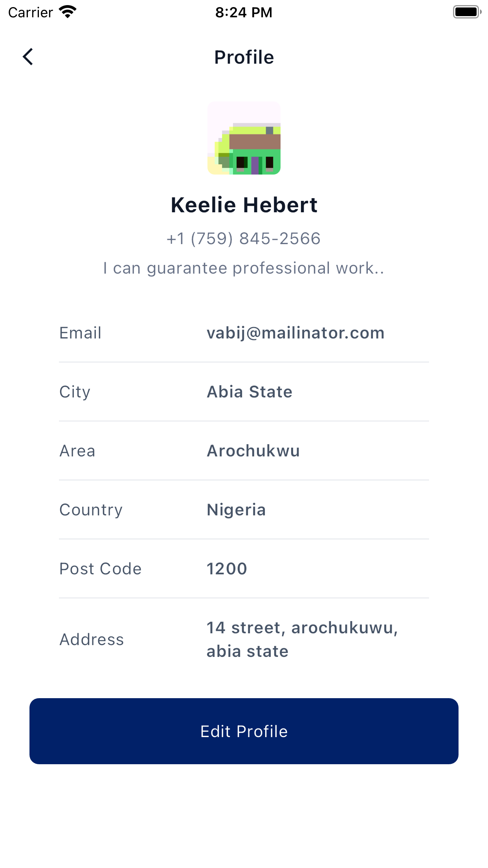This screenshot has width=488, height=868.
Task: Tap the Email field label
Action: pos(81,333)
